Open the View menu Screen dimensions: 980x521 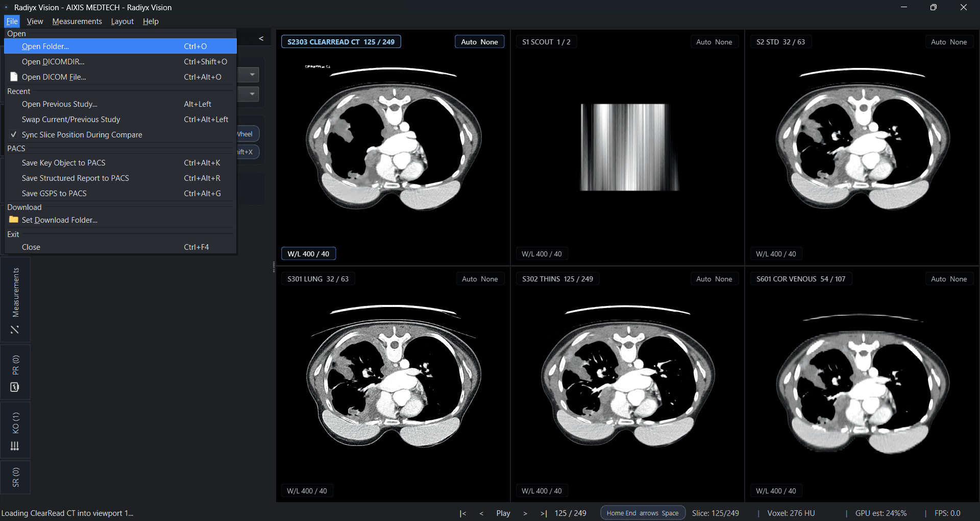(x=35, y=21)
